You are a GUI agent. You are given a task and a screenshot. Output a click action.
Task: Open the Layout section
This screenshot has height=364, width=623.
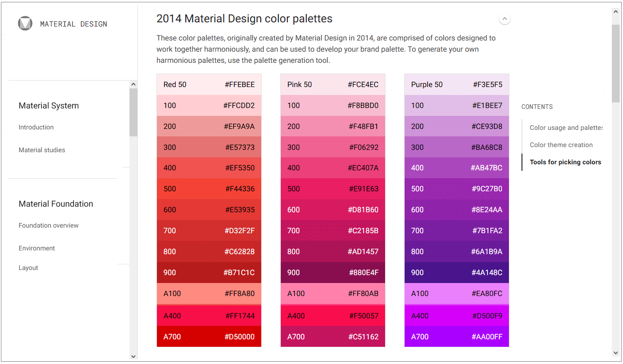click(x=28, y=268)
